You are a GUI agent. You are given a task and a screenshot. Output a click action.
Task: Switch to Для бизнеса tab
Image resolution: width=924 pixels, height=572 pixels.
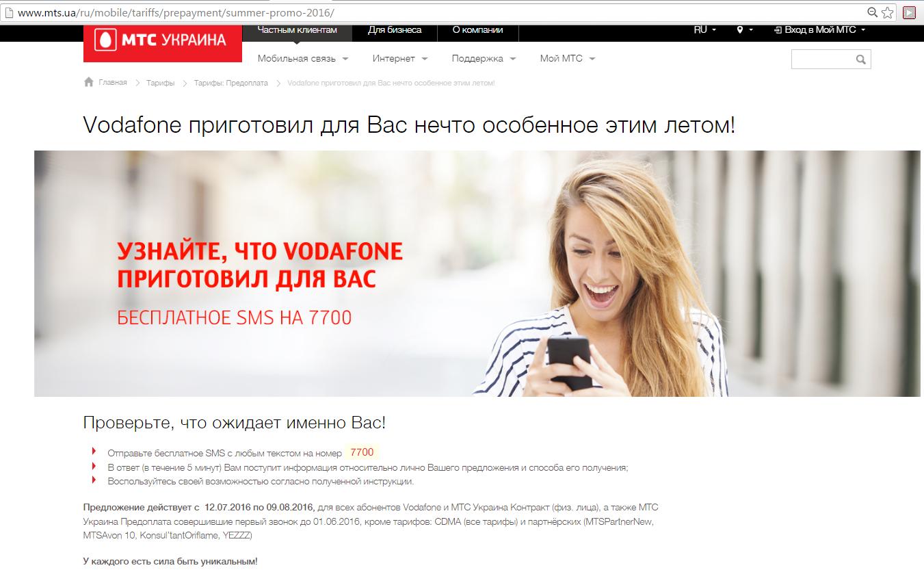point(395,30)
